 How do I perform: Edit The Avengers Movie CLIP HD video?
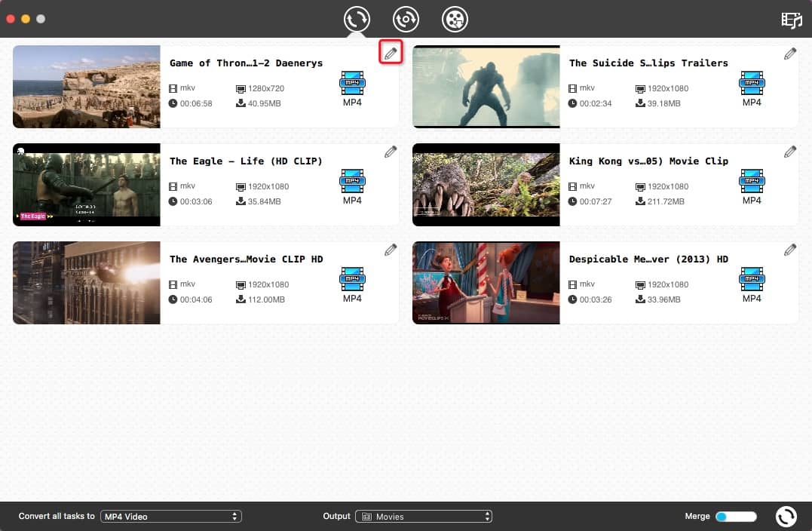(x=391, y=250)
